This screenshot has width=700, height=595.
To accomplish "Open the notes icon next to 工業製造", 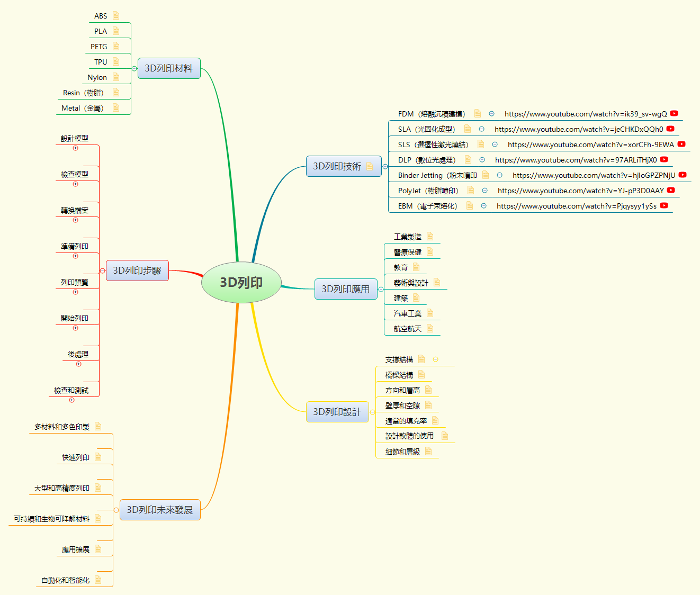I will (429, 236).
